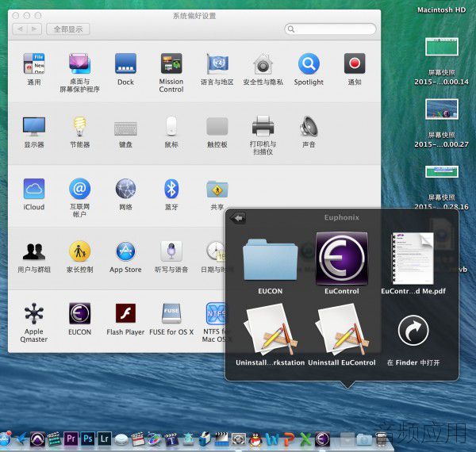Click the EuControl icon in the Dock
Screen dimensions: 476x452
click(x=322, y=439)
